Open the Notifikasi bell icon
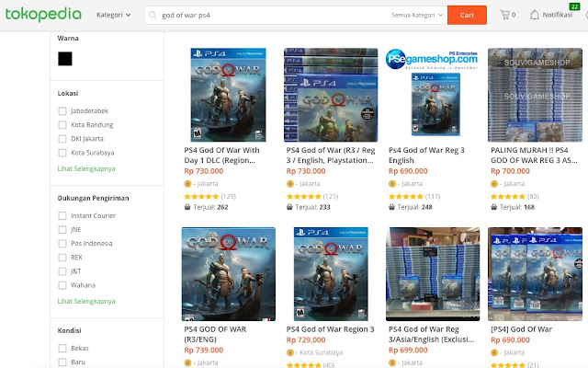 (535, 15)
